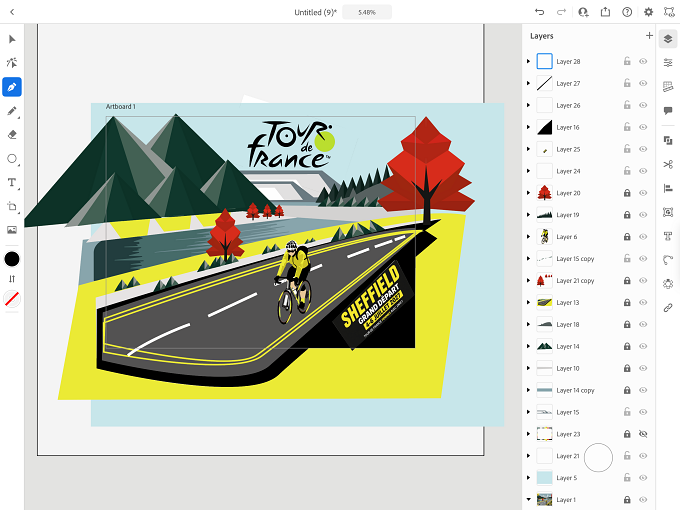680x510 pixels.
Task: Select the Place image tool
Action: click(12, 230)
